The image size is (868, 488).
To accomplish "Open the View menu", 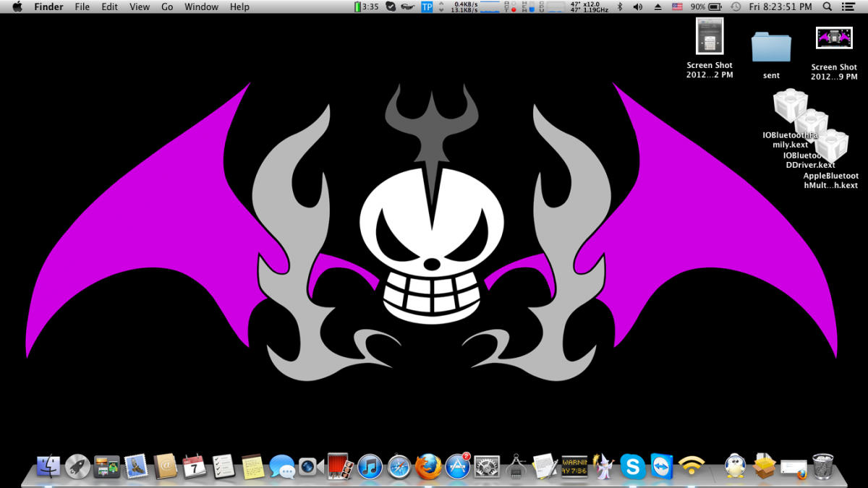I will (140, 7).
